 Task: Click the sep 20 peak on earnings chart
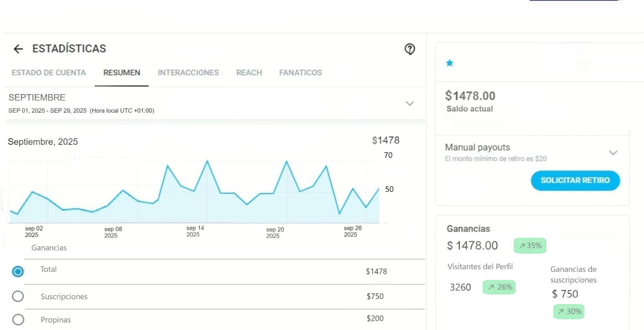click(x=286, y=161)
